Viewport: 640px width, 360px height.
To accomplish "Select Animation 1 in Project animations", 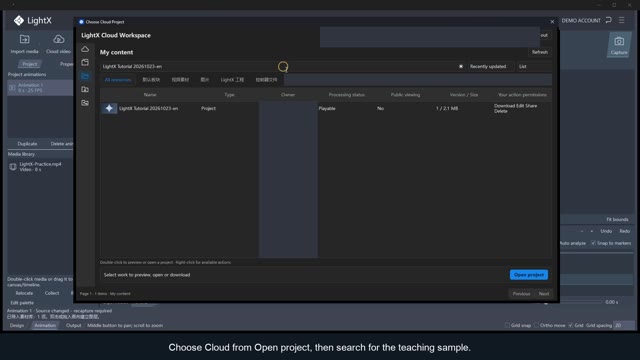I will tap(40, 88).
